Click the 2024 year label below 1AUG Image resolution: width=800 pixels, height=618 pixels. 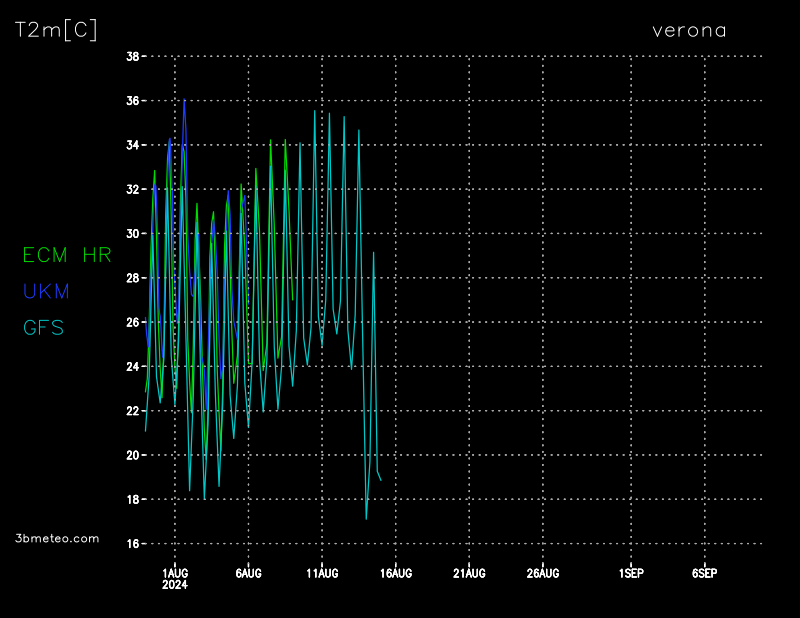click(175, 584)
